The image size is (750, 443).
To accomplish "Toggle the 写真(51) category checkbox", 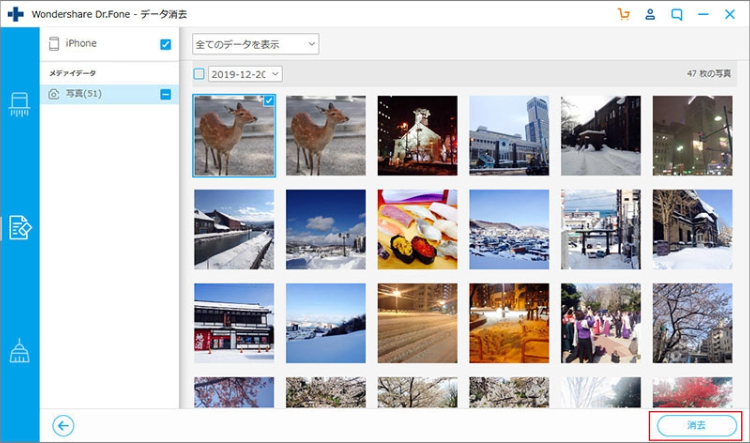I will 166,94.
